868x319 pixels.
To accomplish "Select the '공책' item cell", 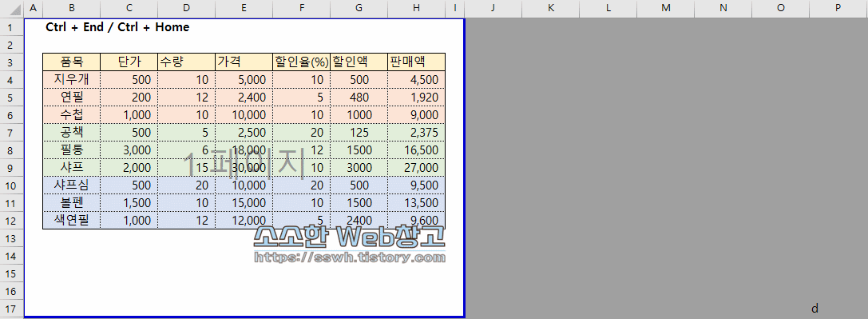I will pyautogui.click(x=71, y=133).
